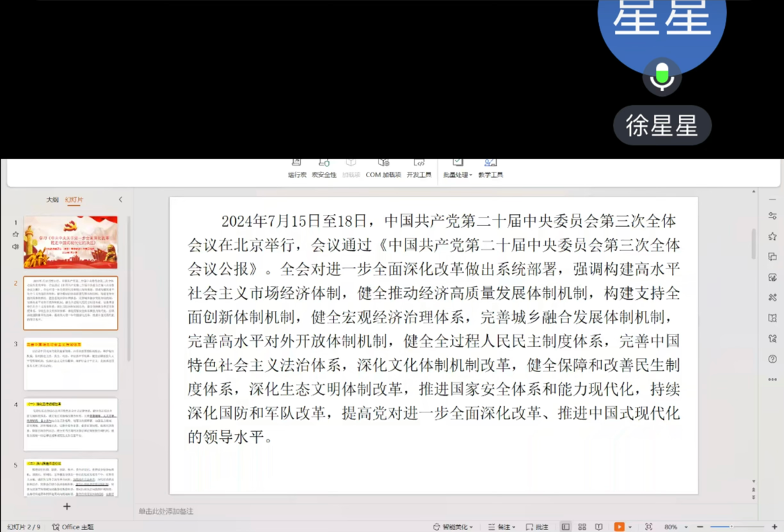Collapse the slide thumbnail panel with chevron
The image size is (784, 532).
(x=120, y=200)
